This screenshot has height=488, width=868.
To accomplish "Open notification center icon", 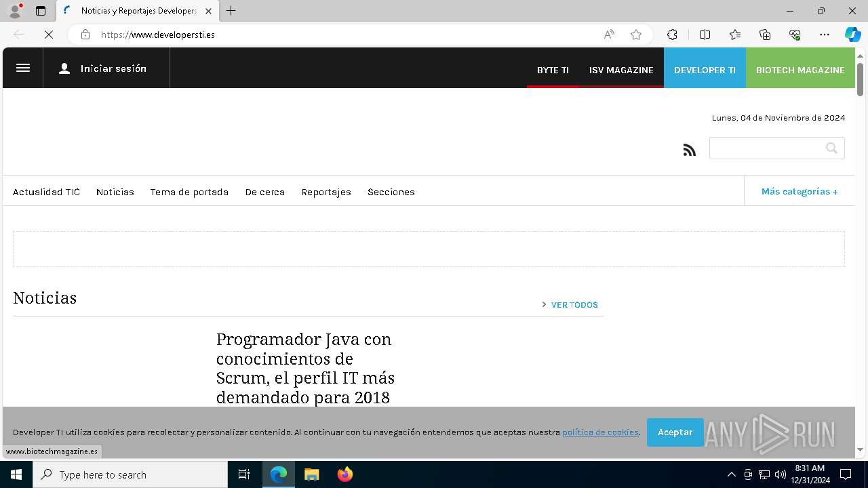I will [846, 474].
